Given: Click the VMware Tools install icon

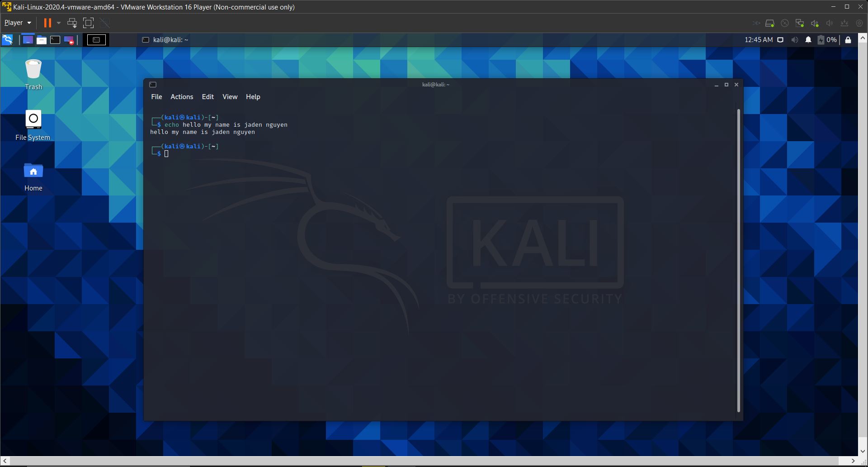Looking at the screenshot, I should (844, 23).
